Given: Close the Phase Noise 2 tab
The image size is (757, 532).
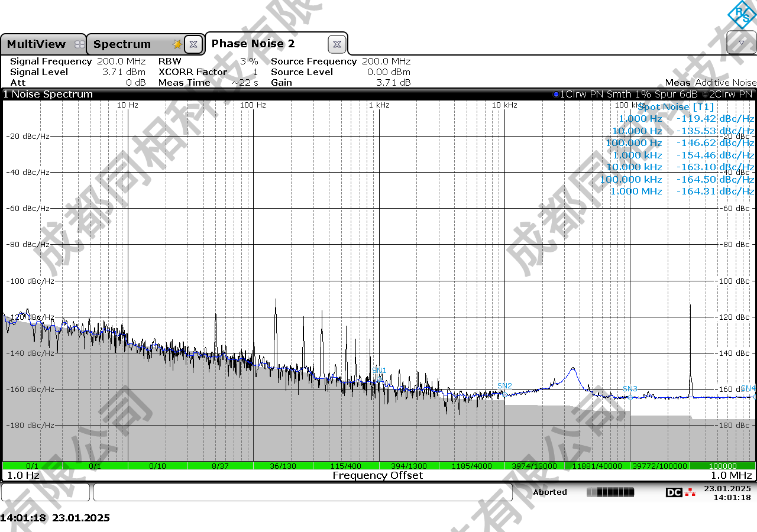Looking at the screenshot, I should click(x=337, y=44).
